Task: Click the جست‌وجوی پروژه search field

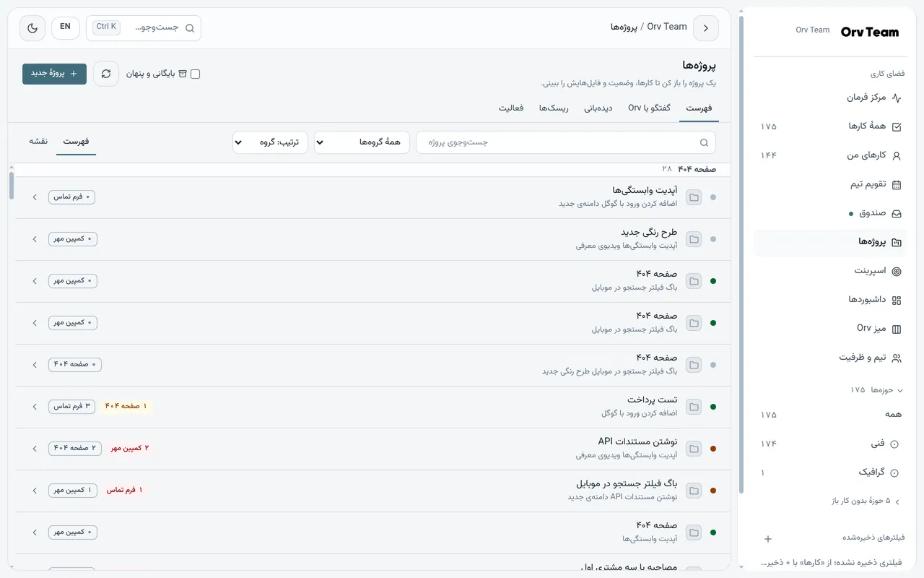Action: tap(566, 142)
